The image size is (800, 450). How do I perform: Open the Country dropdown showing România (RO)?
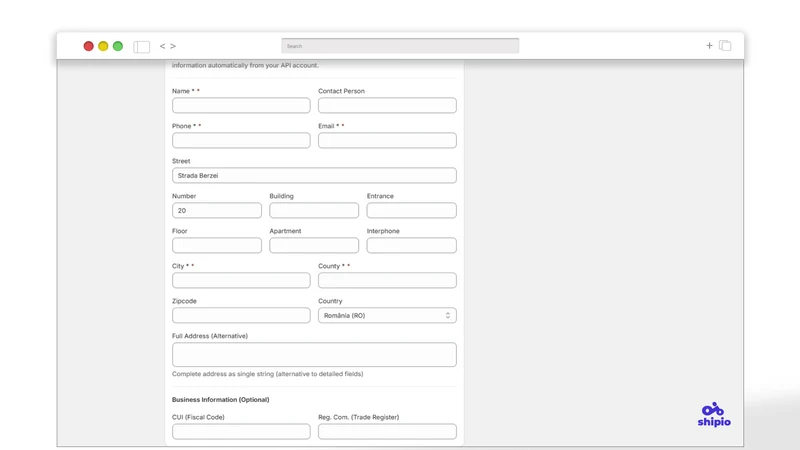tap(387, 315)
